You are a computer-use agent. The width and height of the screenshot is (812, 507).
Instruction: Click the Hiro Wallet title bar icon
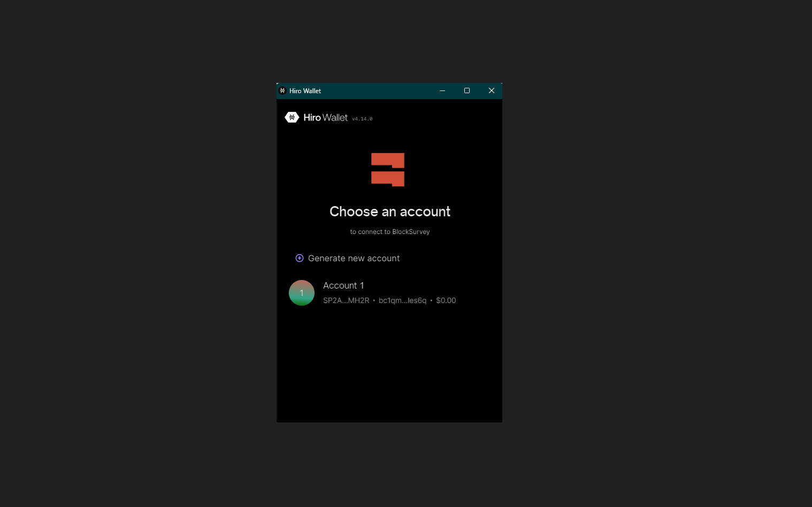[x=282, y=90]
